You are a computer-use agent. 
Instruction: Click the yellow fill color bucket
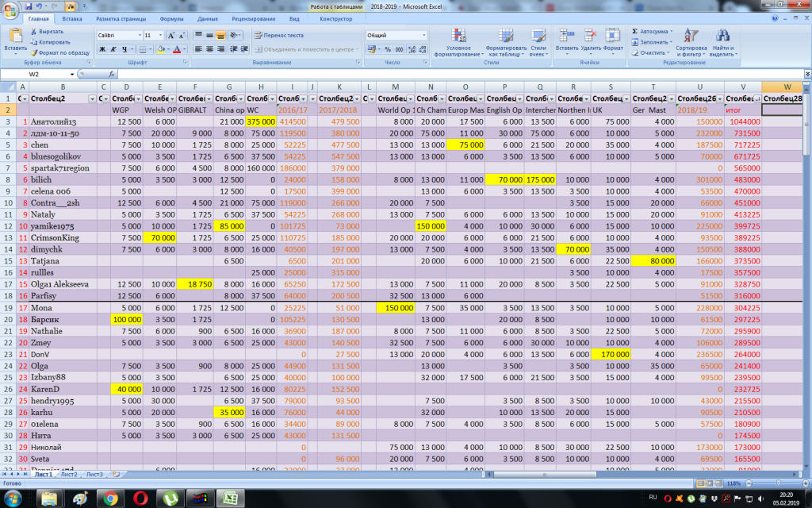click(x=160, y=49)
